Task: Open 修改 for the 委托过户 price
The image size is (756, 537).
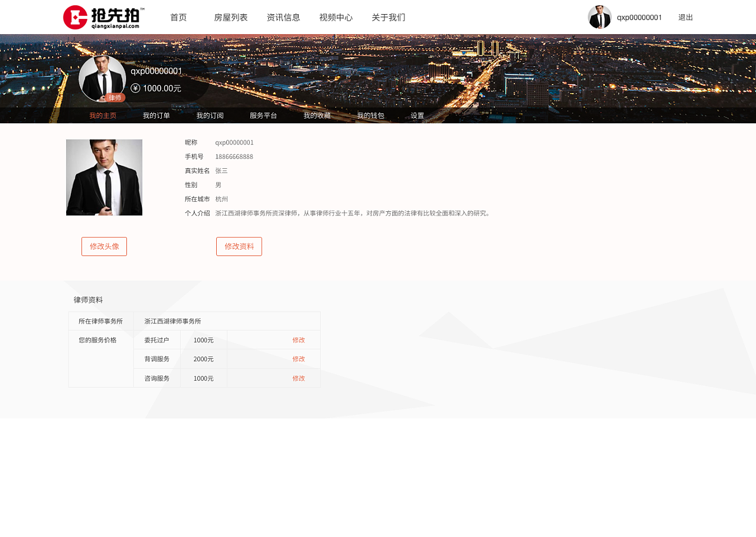Action: (x=298, y=340)
